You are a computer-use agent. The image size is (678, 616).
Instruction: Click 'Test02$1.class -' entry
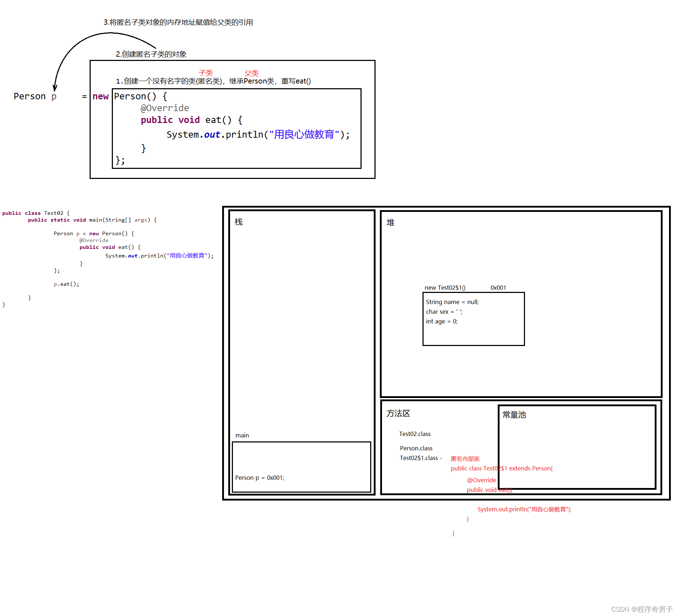pyautogui.click(x=421, y=458)
